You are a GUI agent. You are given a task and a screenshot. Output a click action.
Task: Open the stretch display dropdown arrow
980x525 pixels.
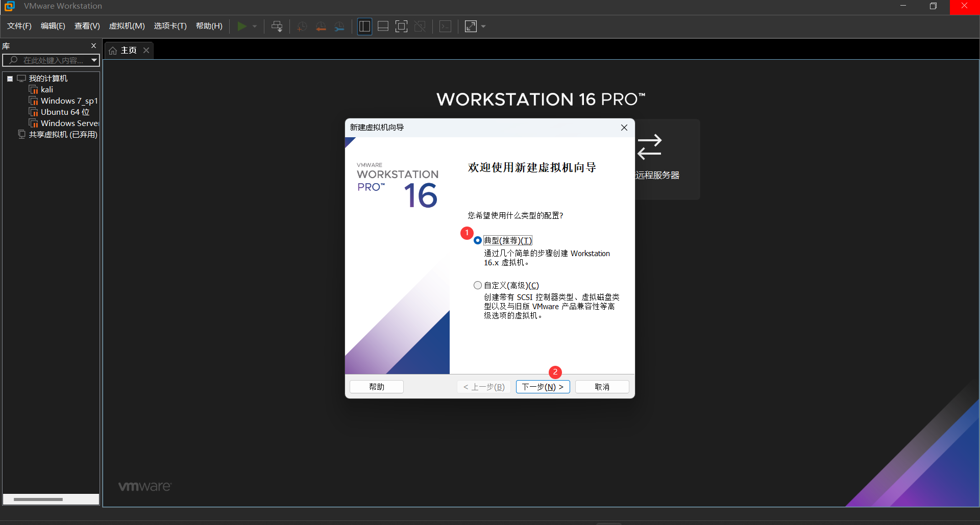[x=483, y=26]
